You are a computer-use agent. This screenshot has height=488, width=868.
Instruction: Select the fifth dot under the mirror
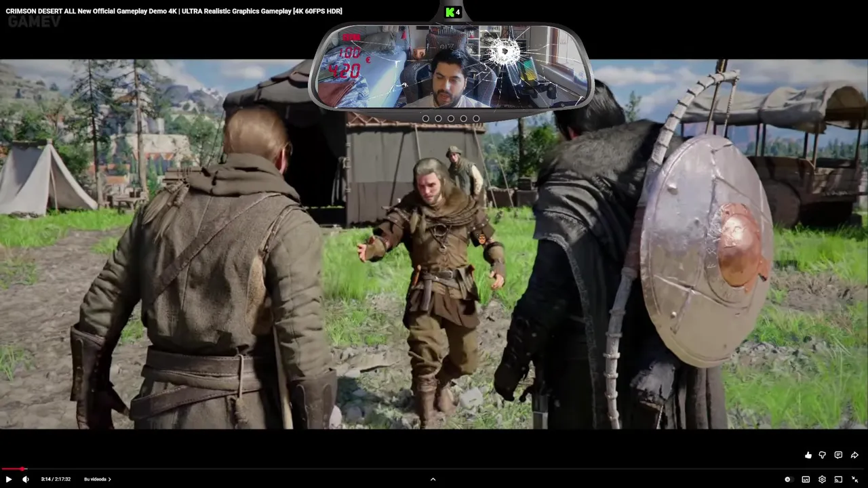(x=476, y=119)
